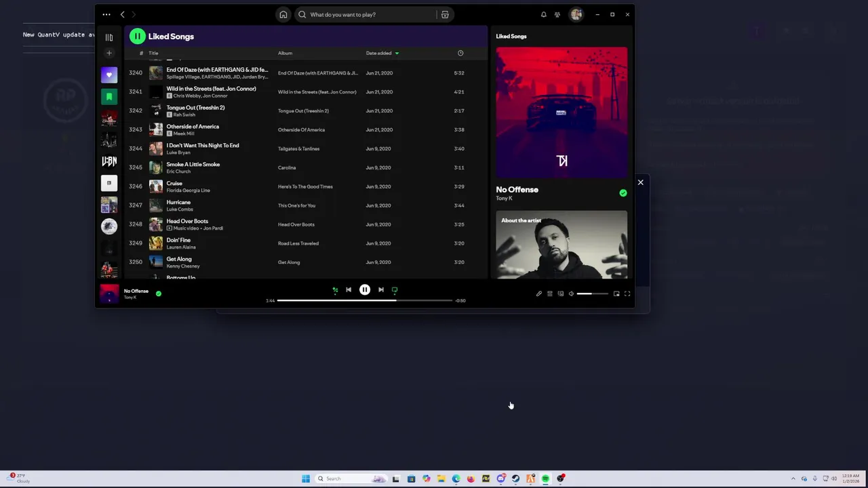Open the Windows Start menu
The width and height of the screenshot is (868, 488).
(x=306, y=479)
